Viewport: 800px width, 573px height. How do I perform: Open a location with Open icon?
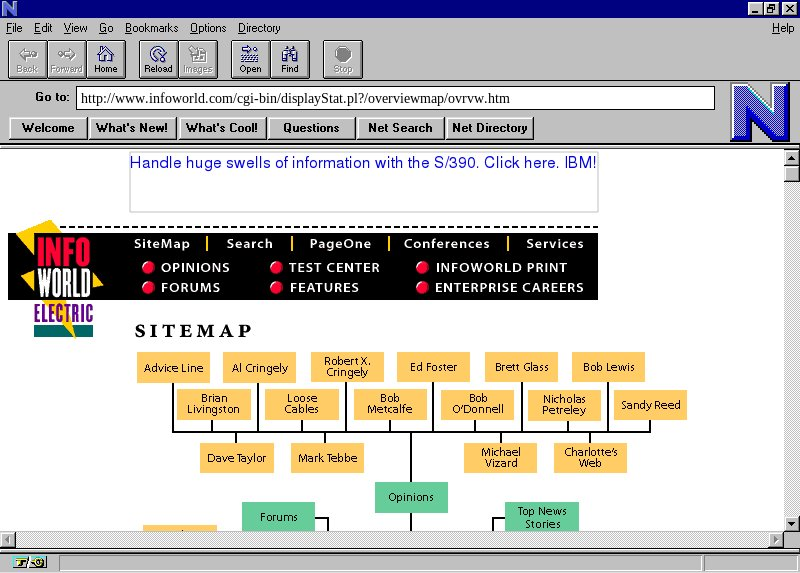[250, 59]
